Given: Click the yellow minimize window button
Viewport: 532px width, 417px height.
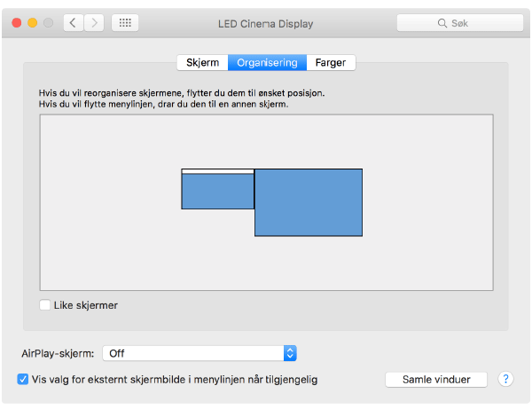Looking at the screenshot, I should [32, 23].
